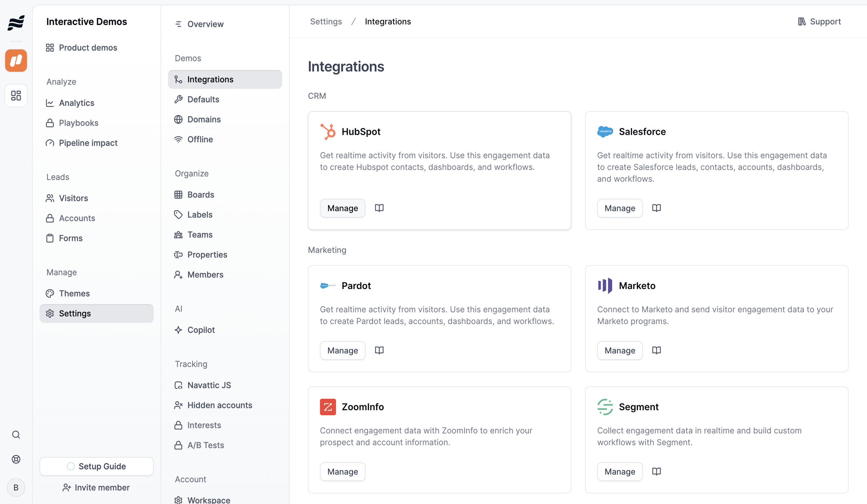Open Accounts in Leads section
The height and width of the screenshot is (504, 867).
96,218
